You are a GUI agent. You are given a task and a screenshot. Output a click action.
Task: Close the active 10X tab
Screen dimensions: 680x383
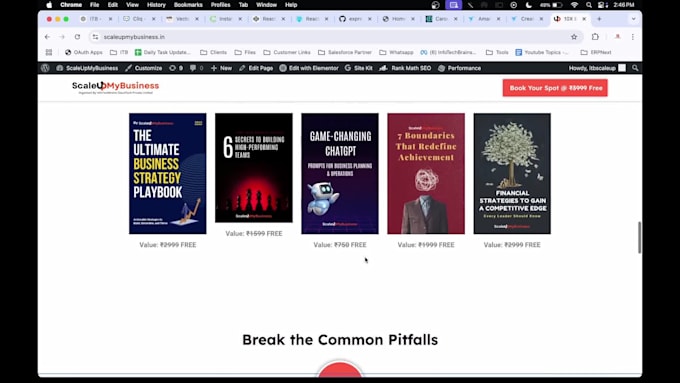[584, 19]
